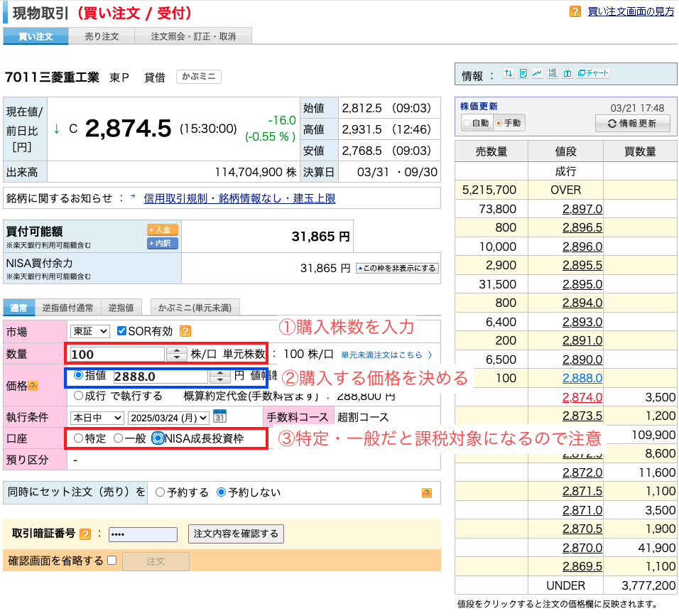Click the help icon beside 買い注文画面の見方

pyautogui.click(x=575, y=11)
